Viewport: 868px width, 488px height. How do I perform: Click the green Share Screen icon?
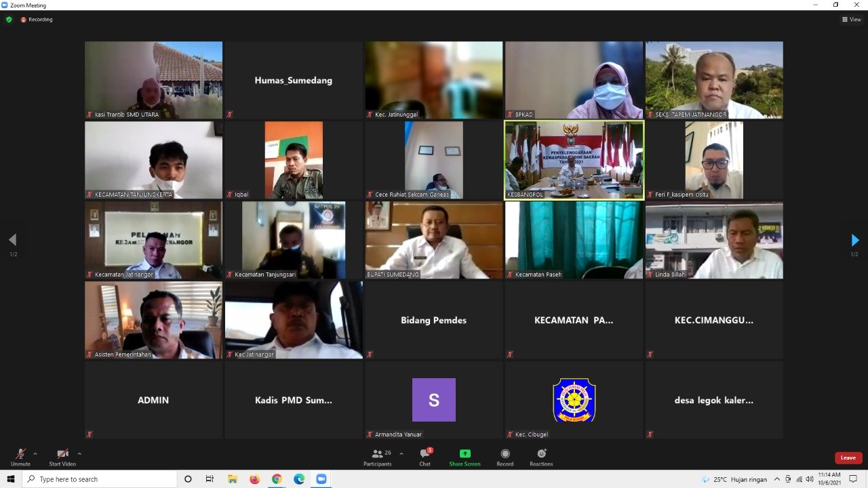(x=465, y=454)
